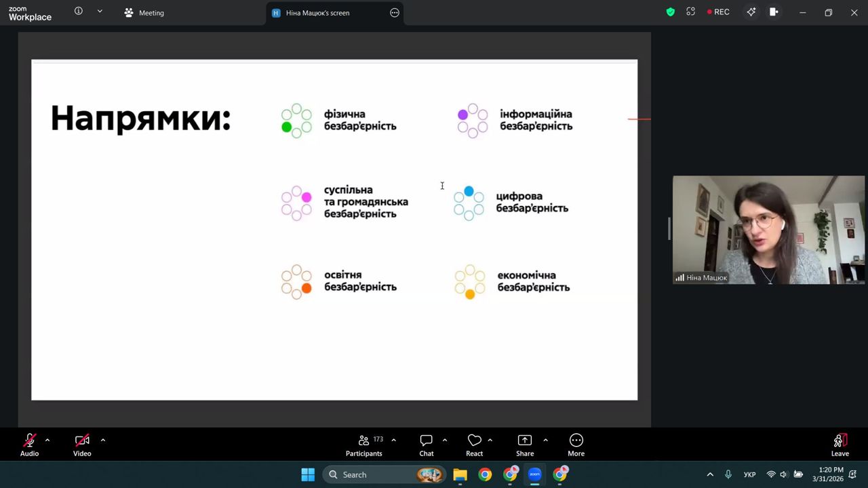Expand the Share options arrow
This screenshot has width=868, height=488.
tap(545, 441)
